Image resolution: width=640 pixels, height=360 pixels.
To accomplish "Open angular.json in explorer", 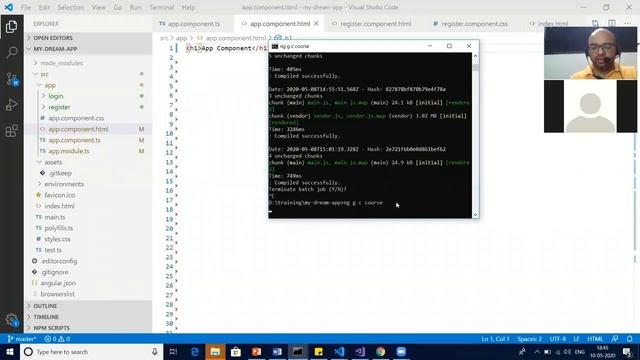I will [58, 283].
